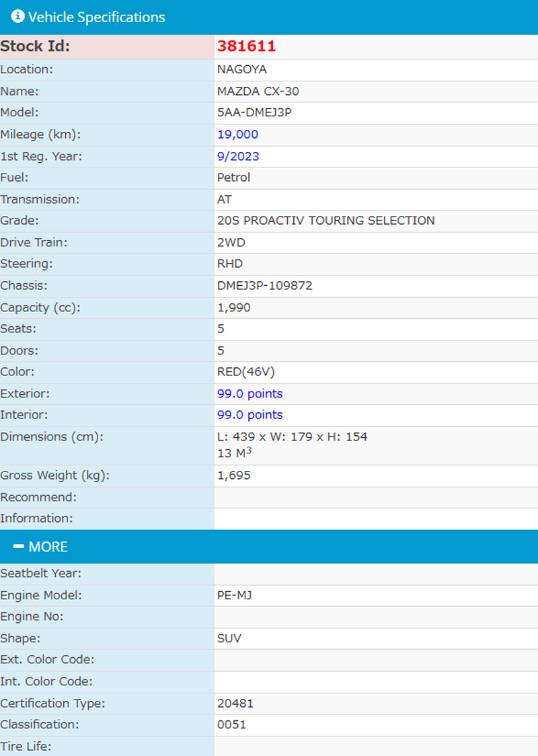This screenshot has width=538, height=756.
Task: Click the Mileage (km): label
Action: click(40, 135)
